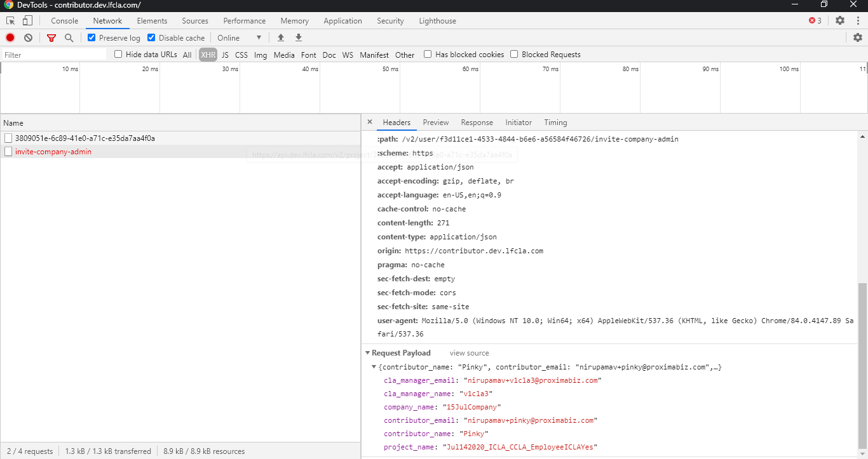Switch to the Elements tab
868x459 pixels.
pos(152,20)
